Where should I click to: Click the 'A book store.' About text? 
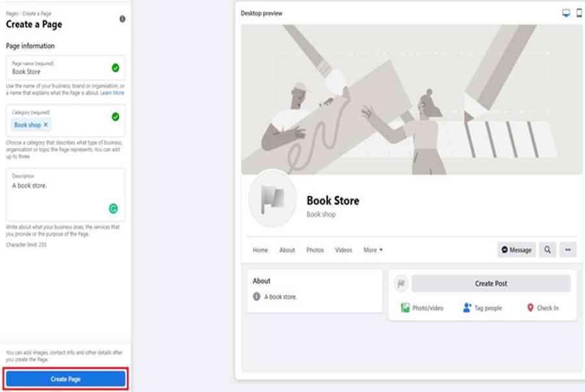(x=280, y=297)
